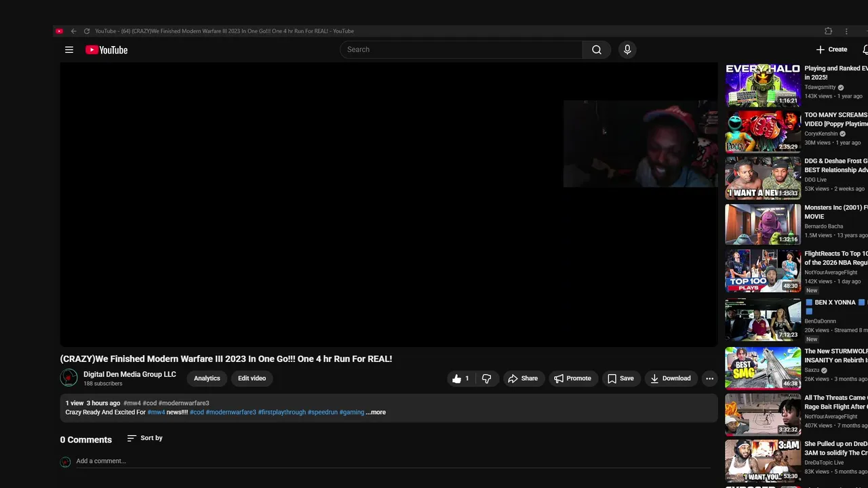Open Saxzu channel link
The height and width of the screenshot is (488, 868).
812,371
